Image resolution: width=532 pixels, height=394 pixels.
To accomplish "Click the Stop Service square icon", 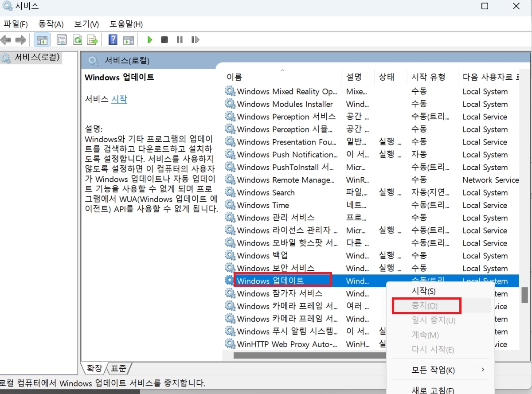I will coord(164,40).
